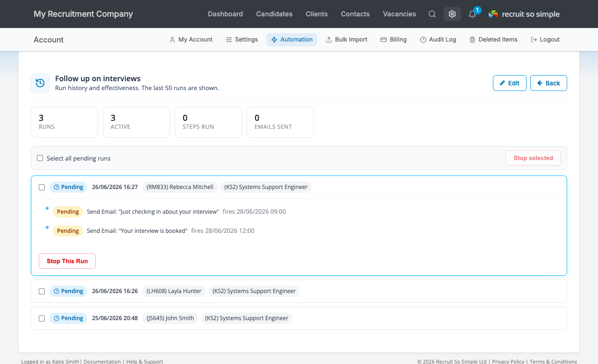Click the ACTIVE stat card

[x=136, y=122]
